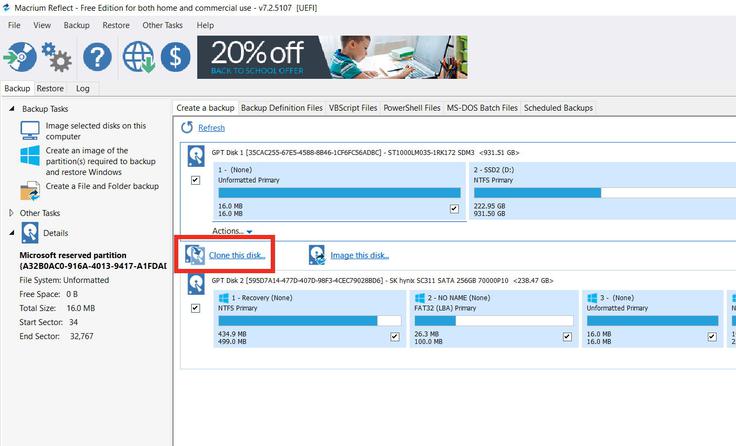Viewport: 736px width, 446px height.
Task: Collapse the Backup Tasks section
Action: pos(12,108)
